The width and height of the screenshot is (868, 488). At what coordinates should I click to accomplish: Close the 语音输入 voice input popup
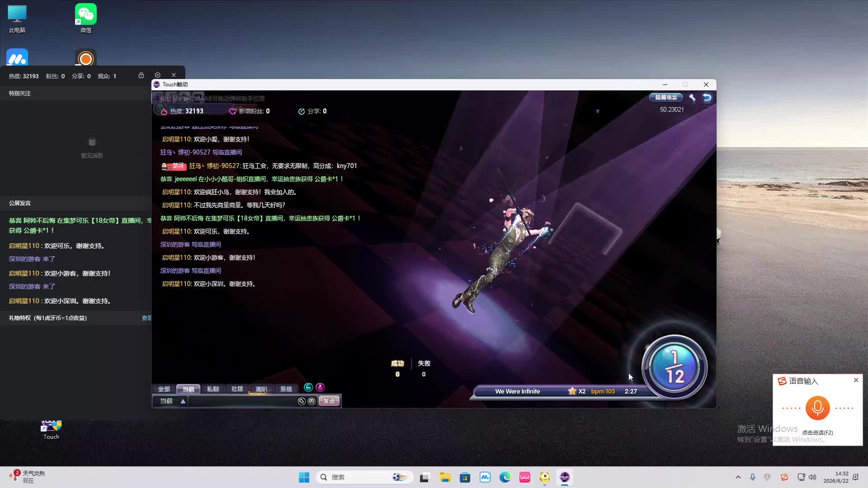coord(856,380)
